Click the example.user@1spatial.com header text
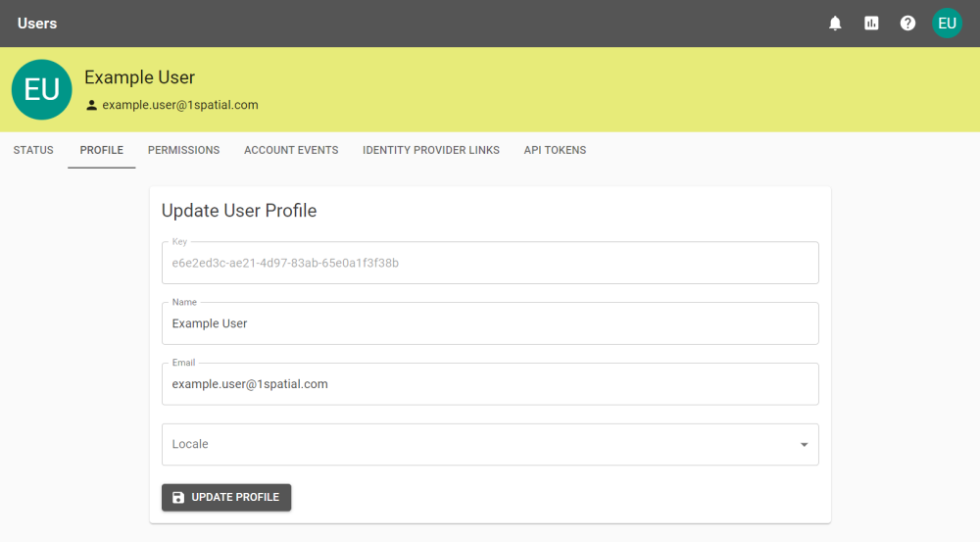Screen dimensions: 980x542 (180, 105)
